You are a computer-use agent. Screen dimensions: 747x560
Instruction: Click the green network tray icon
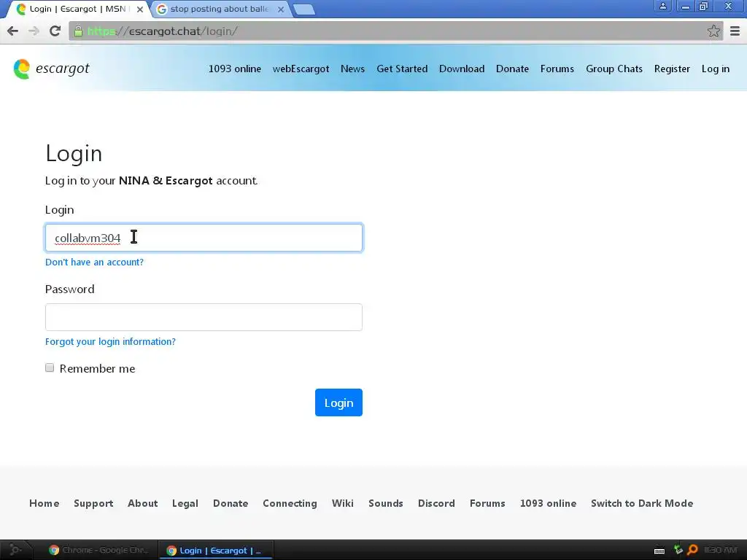(x=678, y=550)
